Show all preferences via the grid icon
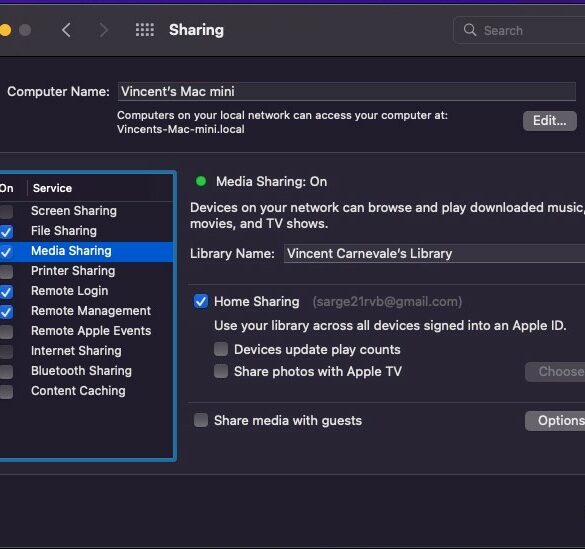 coord(145,29)
